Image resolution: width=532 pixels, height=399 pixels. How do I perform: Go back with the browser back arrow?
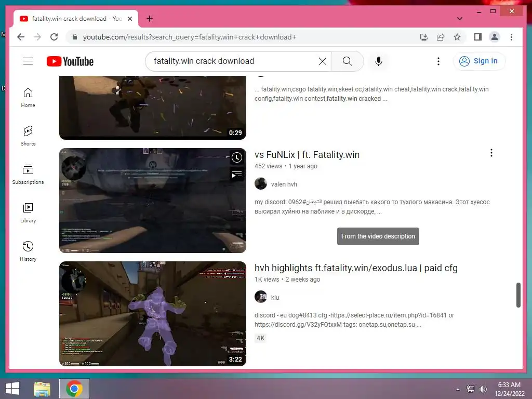point(21,37)
